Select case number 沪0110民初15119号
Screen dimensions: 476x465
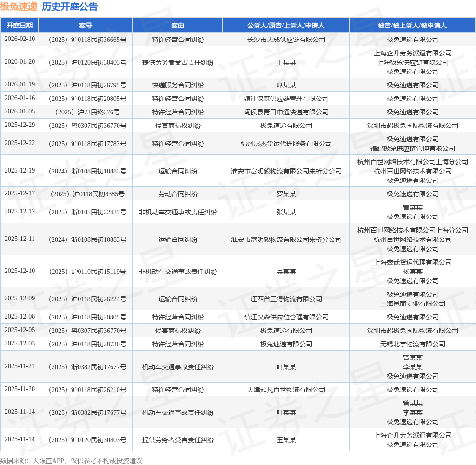[87, 272]
